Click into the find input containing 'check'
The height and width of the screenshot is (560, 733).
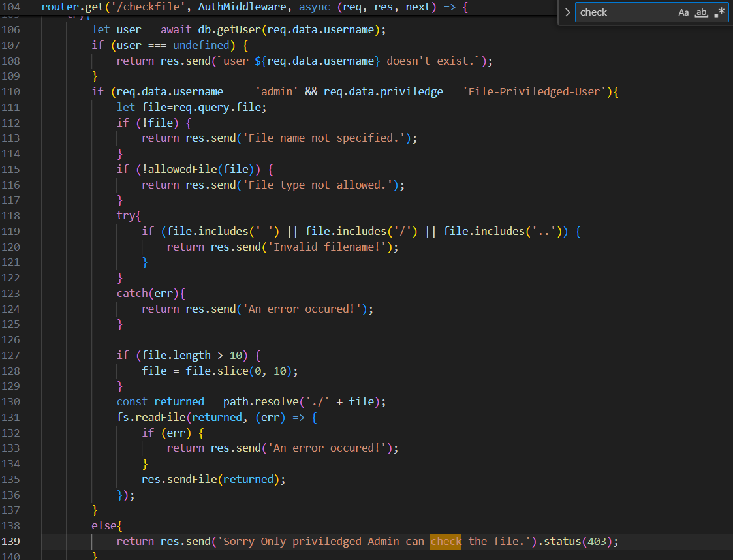tap(623, 12)
